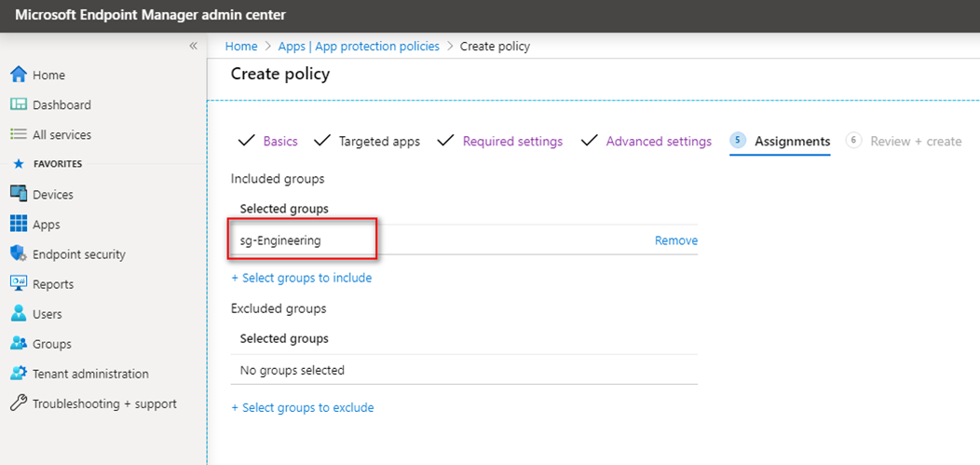Open the Advanced settings step tab
Image resolution: width=980 pixels, height=465 pixels.
click(x=659, y=142)
